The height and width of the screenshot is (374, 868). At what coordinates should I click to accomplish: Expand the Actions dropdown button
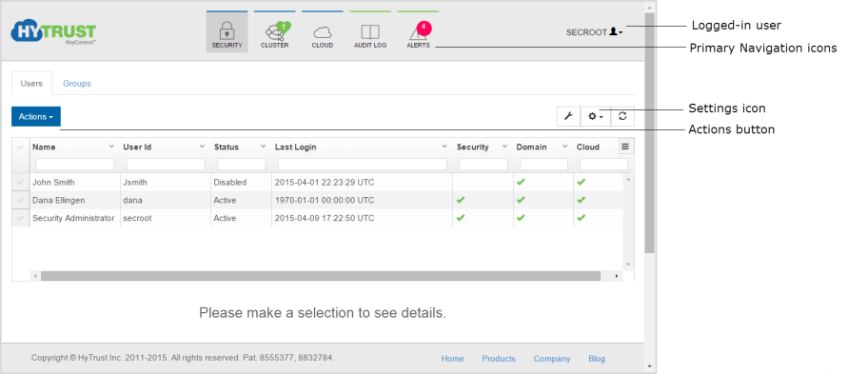[x=36, y=117]
